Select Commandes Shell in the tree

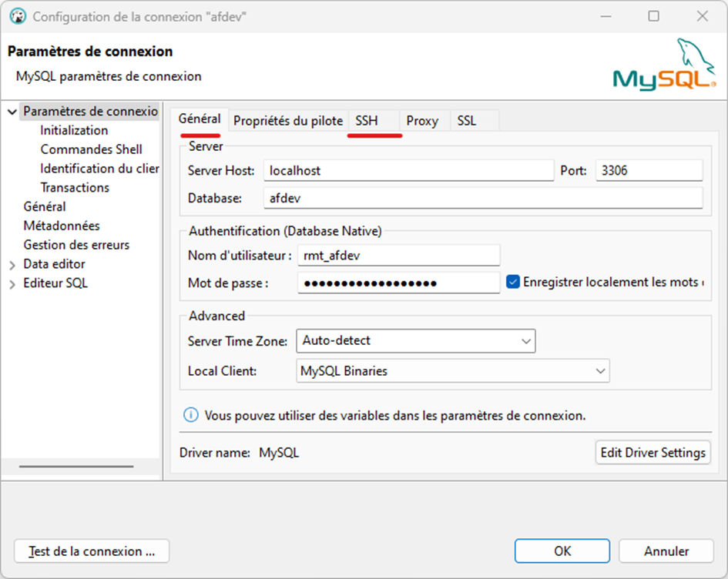92,149
